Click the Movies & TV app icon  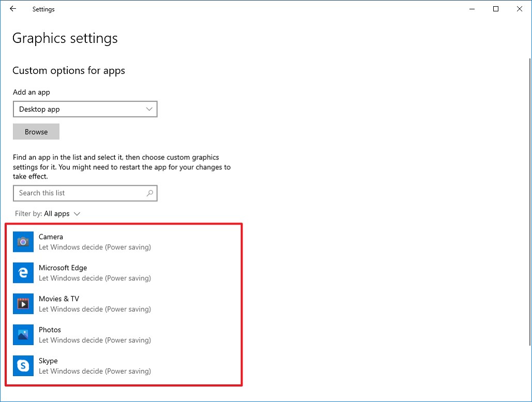click(23, 304)
